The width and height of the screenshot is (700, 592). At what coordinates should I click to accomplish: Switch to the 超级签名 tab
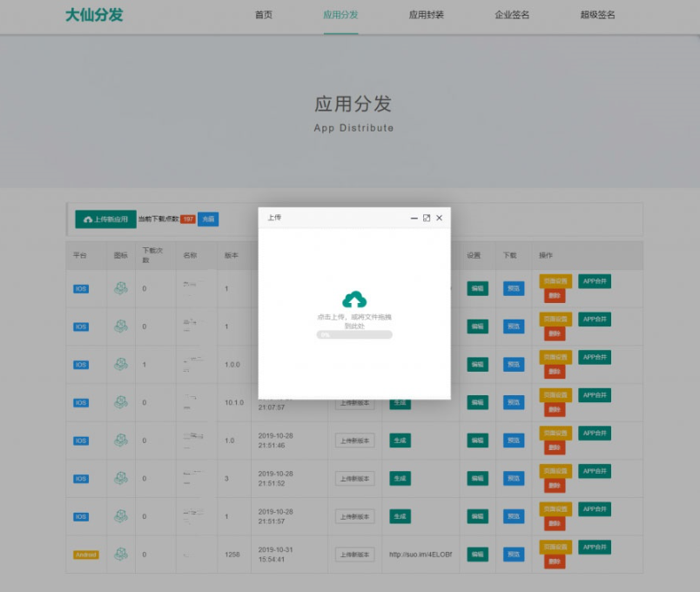point(598,15)
